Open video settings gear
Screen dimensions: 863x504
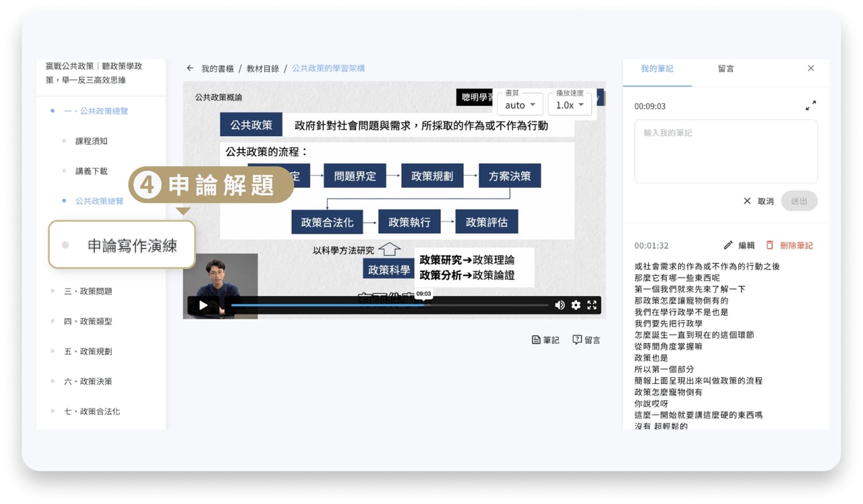576,305
